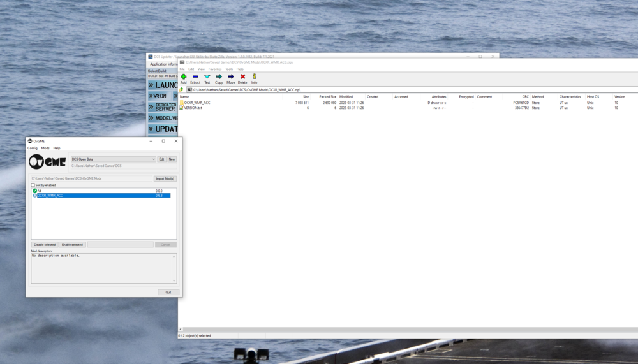Open View menu in 7-Zip

(x=201, y=69)
